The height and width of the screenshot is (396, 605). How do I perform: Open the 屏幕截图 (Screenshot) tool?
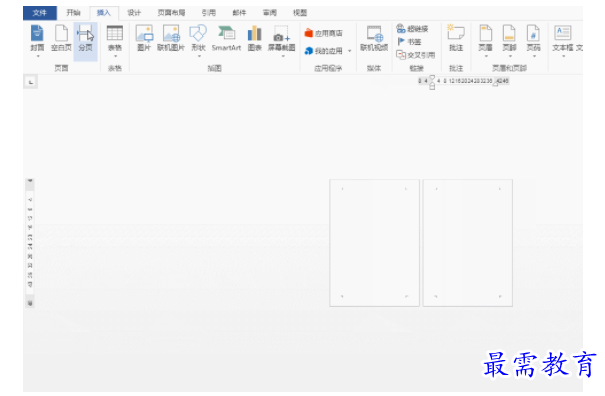tap(282, 38)
